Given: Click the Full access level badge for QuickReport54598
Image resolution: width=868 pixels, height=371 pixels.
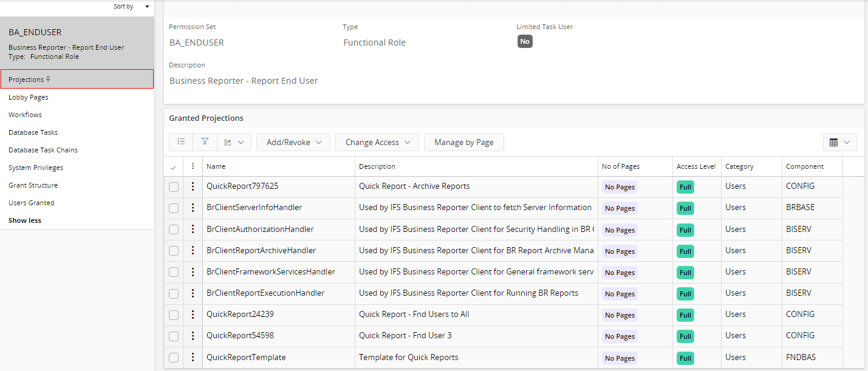Looking at the screenshot, I should pyautogui.click(x=685, y=336).
